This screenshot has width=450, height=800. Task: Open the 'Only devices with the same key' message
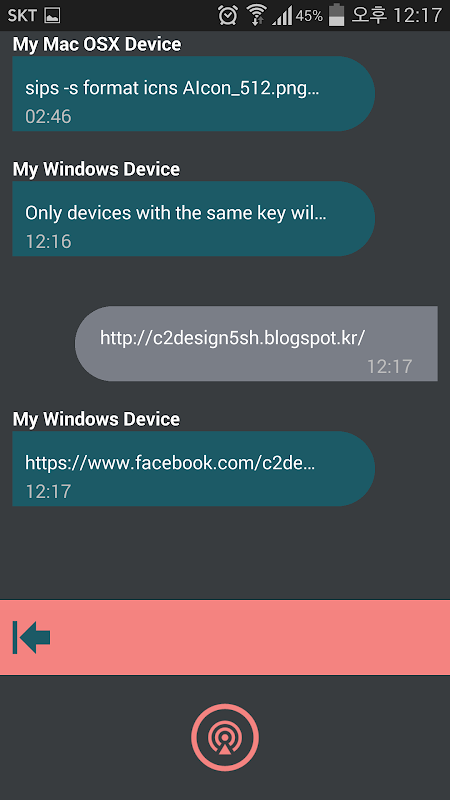point(193,219)
